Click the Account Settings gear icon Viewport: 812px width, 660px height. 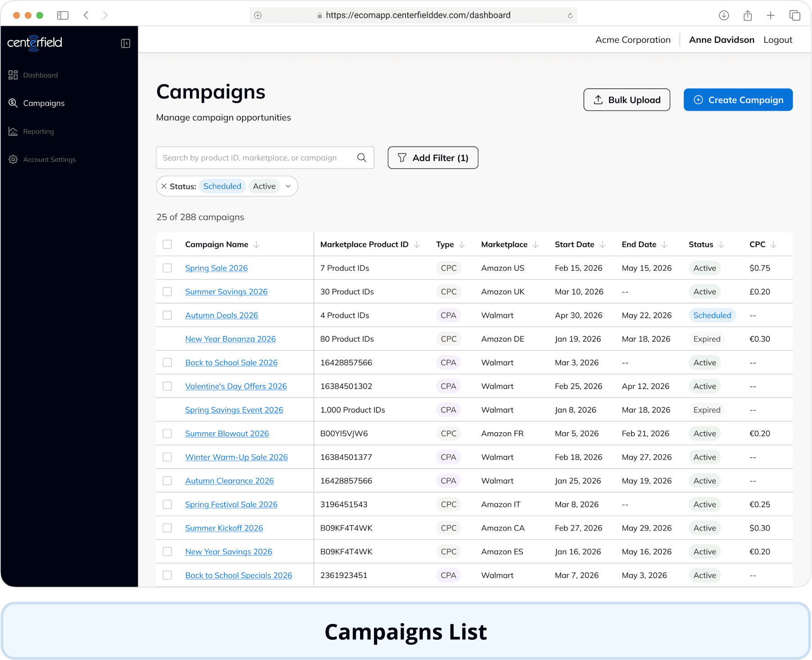pos(13,159)
